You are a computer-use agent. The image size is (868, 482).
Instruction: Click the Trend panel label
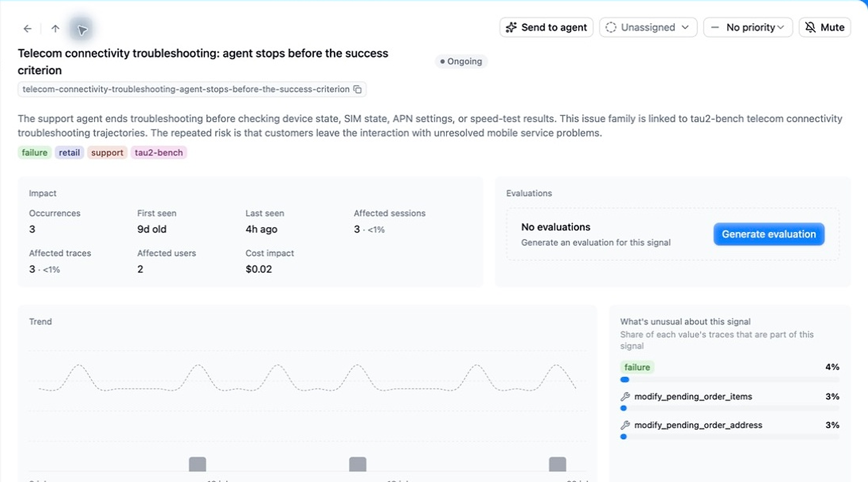pyautogui.click(x=40, y=321)
